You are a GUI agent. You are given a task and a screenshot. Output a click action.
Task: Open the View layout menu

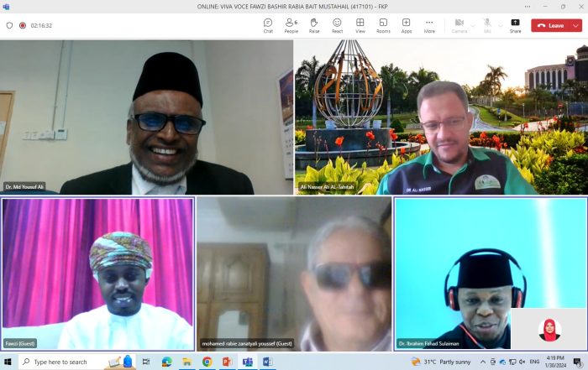coord(360,25)
